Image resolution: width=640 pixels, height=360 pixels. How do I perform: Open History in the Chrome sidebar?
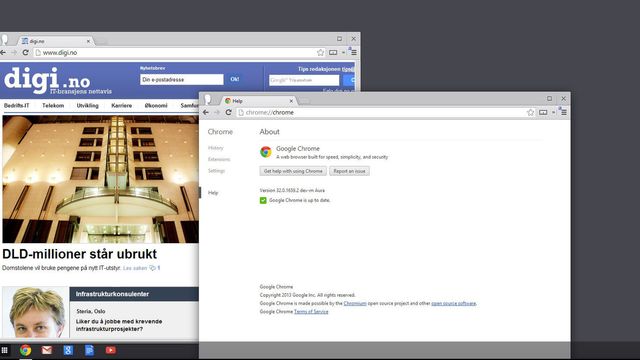click(x=216, y=148)
